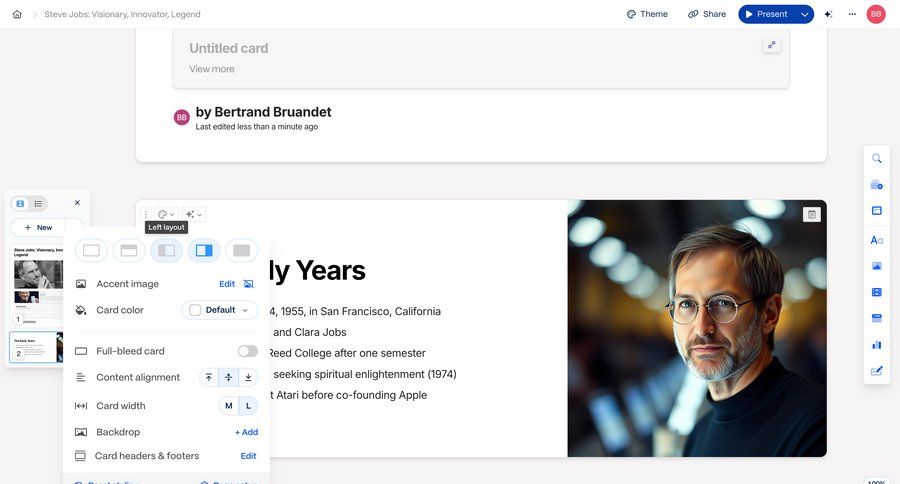Toggle the Full-bleed card switch
Image resolution: width=900 pixels, height=484 pixels.
coord(247,351)
